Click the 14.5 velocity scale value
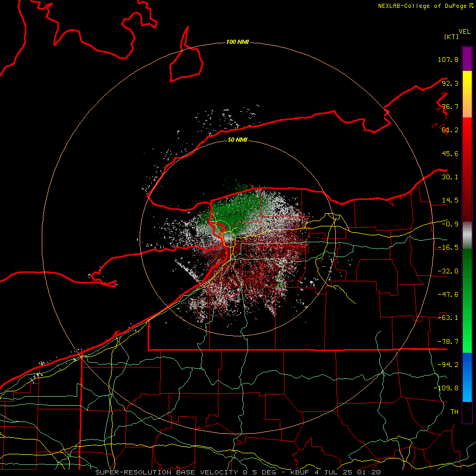Screen dimensions: 476x476 point(450,200)
